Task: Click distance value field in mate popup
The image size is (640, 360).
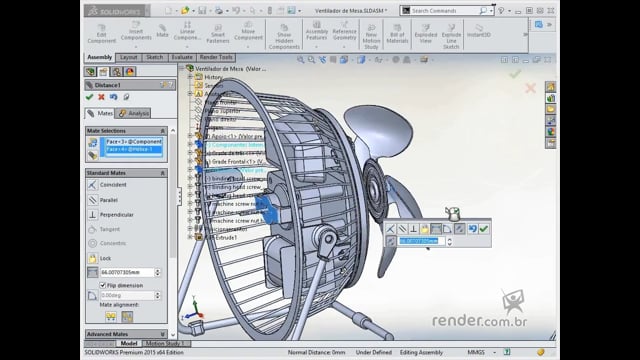Action: (x=422, y=241)
